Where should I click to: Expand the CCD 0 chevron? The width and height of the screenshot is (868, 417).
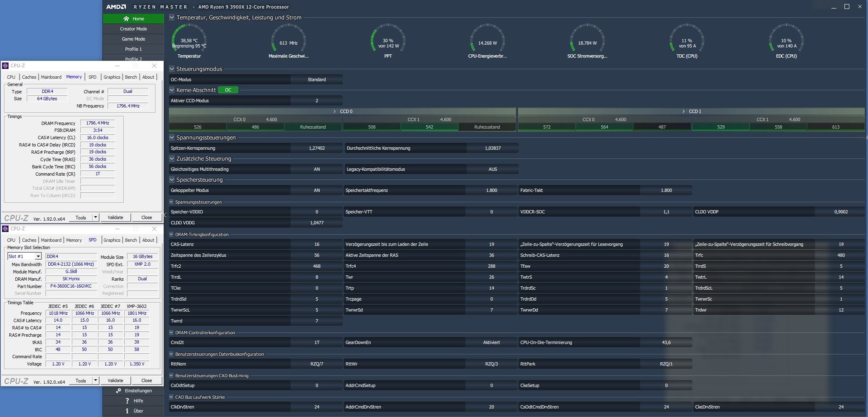coord(335,111)
